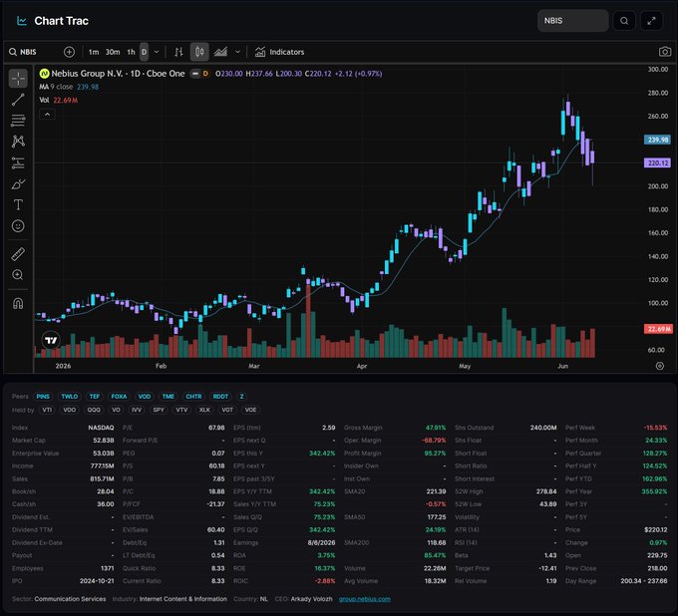Select the candlestick chart style icon
The width and height of the screenshot is (678, 616).
(x=199, y=52)
